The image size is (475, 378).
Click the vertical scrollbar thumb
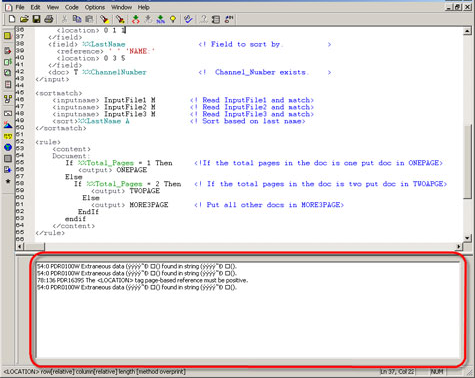pyautogui.click(x=467, y=162)
